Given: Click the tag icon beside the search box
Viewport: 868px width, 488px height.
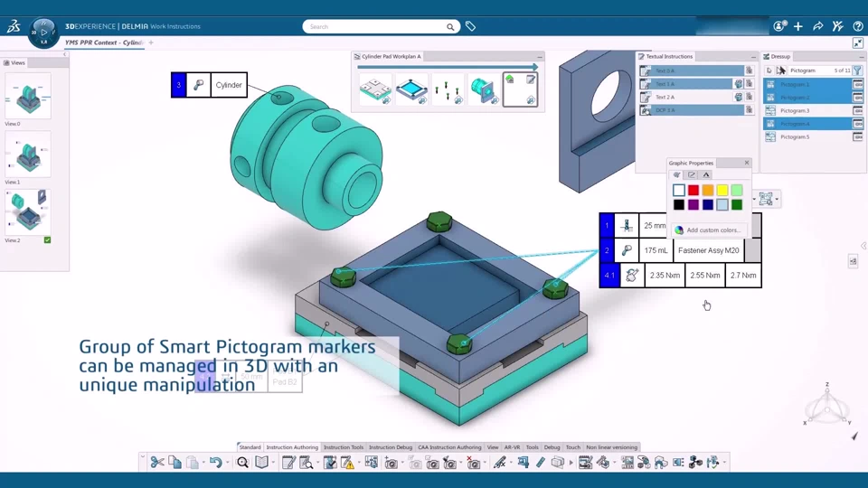Looking at the screenshot, I should (470, 26).
